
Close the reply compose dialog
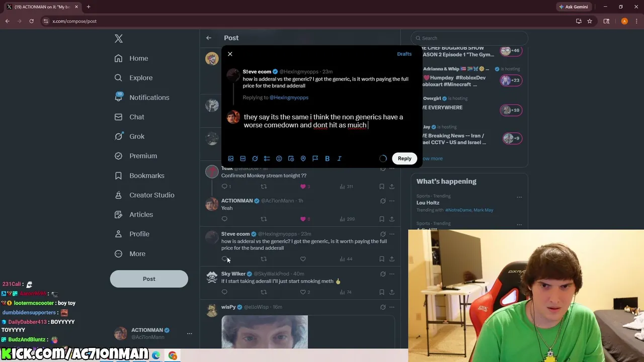tap(230, 54)
